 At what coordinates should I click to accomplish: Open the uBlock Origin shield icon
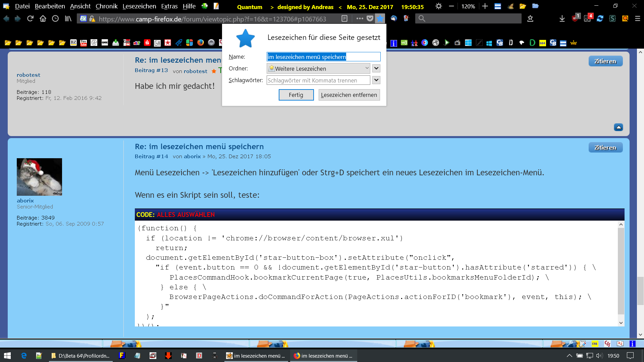pos(575,19)
